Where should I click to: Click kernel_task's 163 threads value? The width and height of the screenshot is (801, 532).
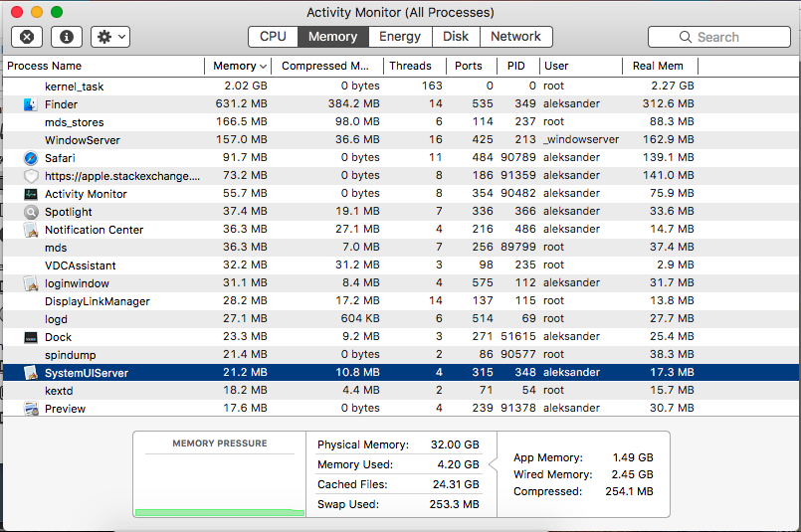(432, 86)
